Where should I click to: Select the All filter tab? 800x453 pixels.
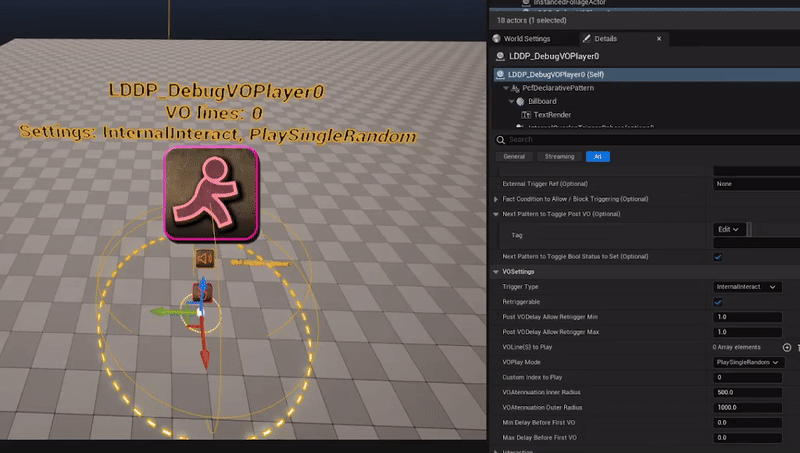pos(597,157)
